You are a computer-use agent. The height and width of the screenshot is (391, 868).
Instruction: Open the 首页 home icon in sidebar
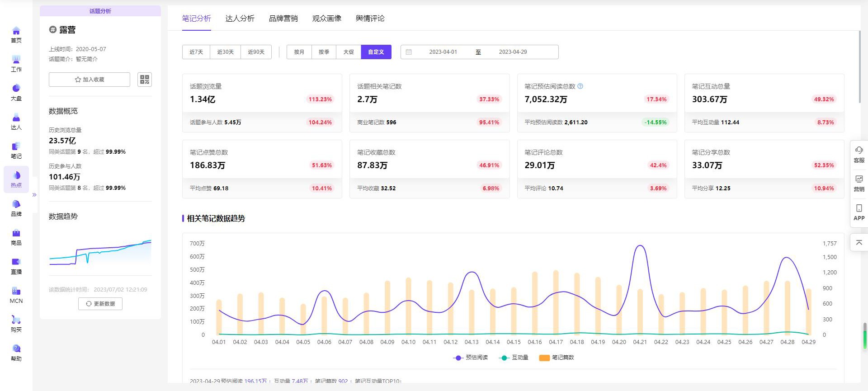pyautogui.click(x=16, y=32)
